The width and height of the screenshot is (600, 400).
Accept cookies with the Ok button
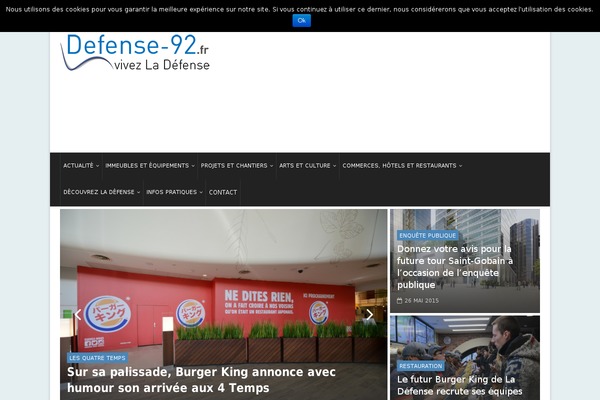(302, 21)
